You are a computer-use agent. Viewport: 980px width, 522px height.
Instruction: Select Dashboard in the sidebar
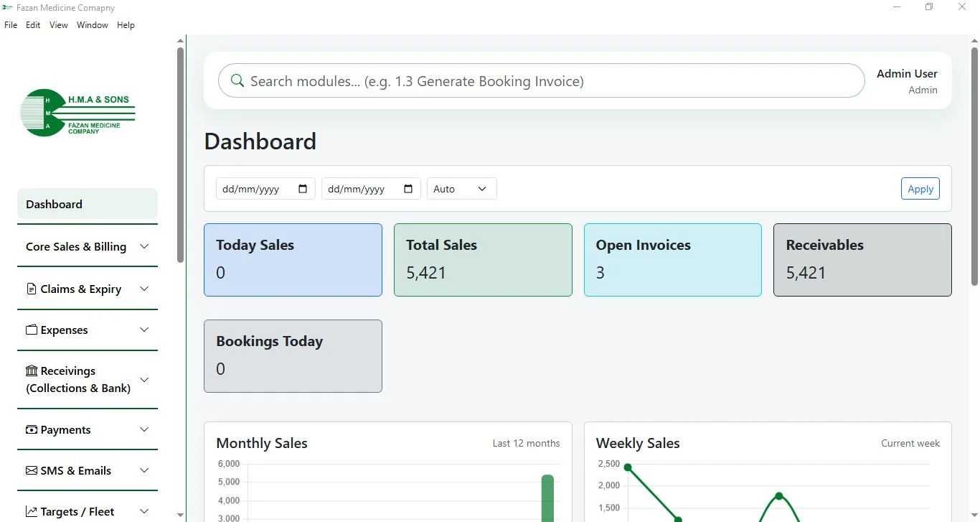point(88,204)
